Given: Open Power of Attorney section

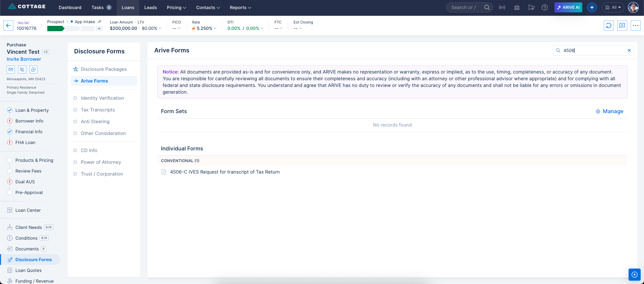Looking at the screenshot, I should coord(101,162).
